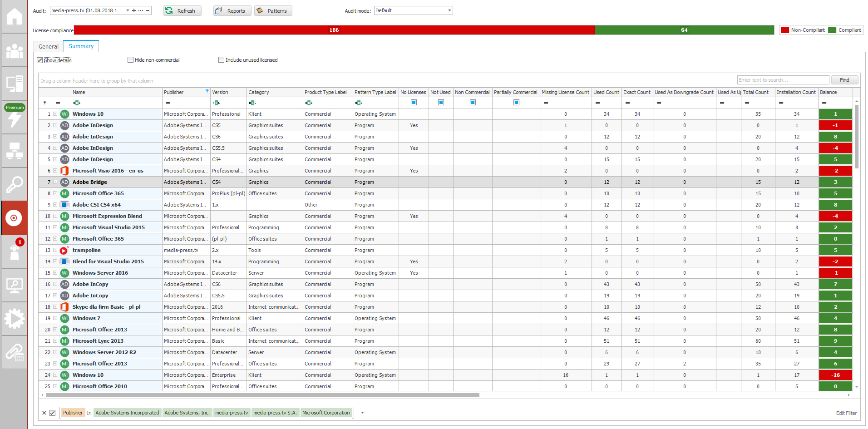Uncheck the Show details checkbox
The width and height of the screenshot is (868, 429).
pyautogui.click(x=40, y=60)
